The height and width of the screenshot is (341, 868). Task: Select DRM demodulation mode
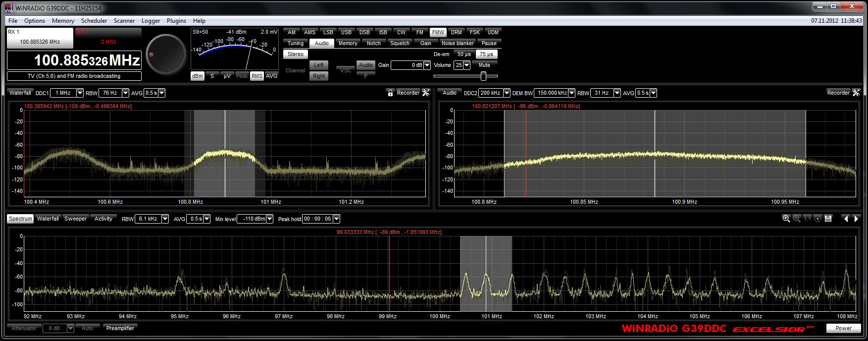click(x=457, y=32)
